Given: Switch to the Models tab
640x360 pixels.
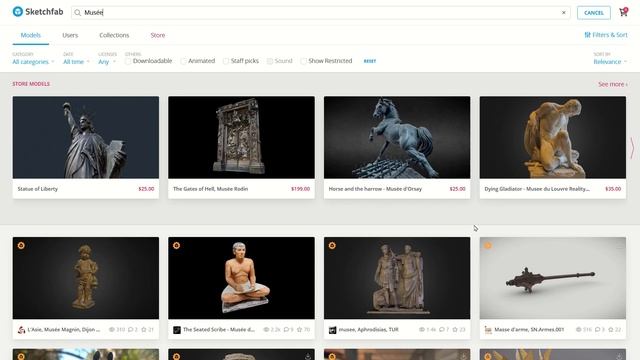Looking at the screenshot, I should pos(31,35).
